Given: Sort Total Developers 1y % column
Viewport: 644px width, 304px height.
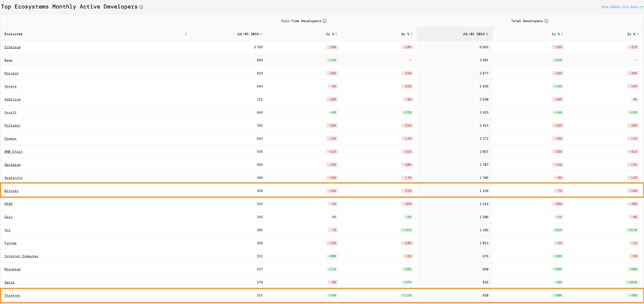Looking at the screenshot, I should coord(562,34).
